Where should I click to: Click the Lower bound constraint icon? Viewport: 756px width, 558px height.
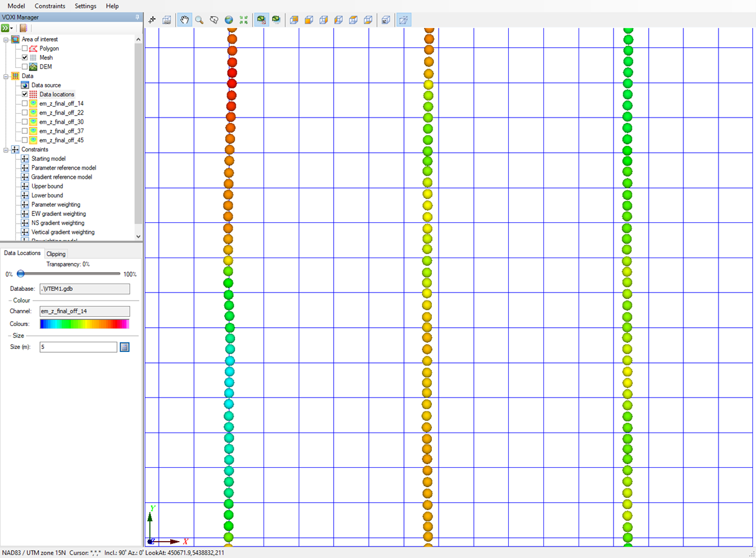tap(25, 195)
